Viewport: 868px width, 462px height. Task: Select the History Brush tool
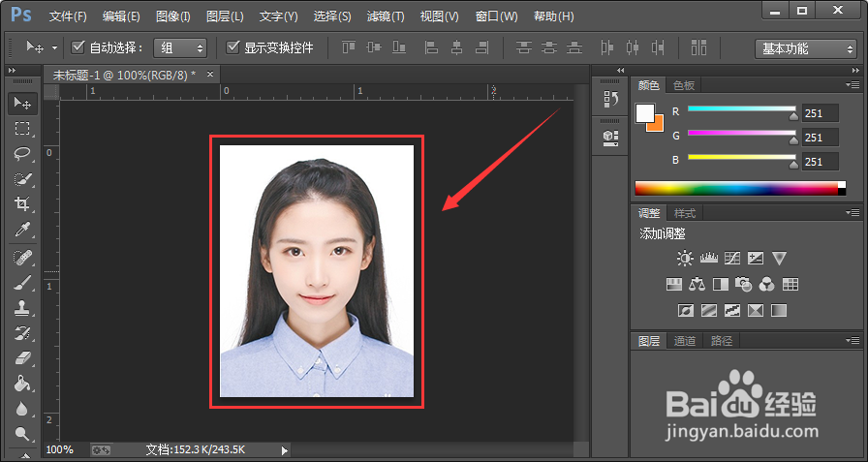click(x=22, y=333)
